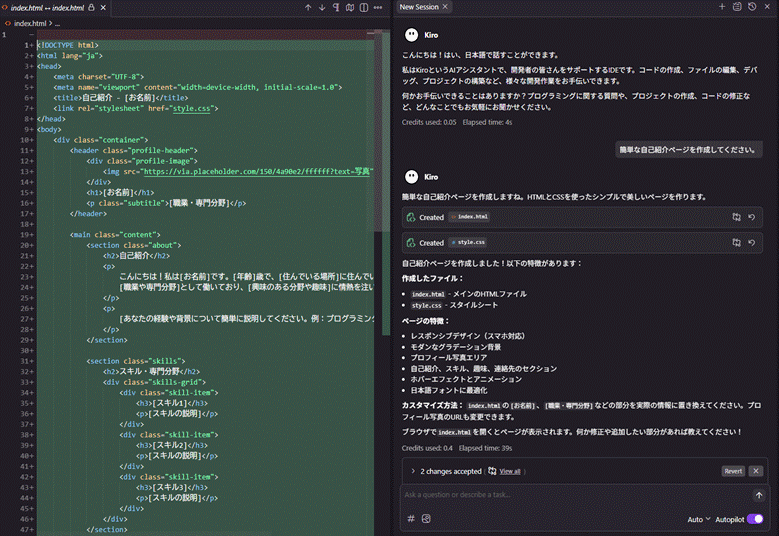The image size is (779, 536).
Task: Click the Revert button
Action: pos(733,471)
